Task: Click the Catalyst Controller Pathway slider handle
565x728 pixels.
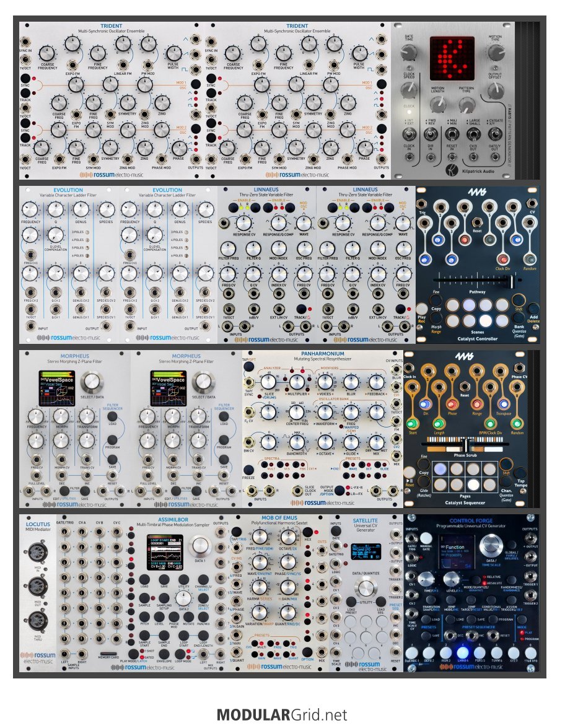Action: tap(512, 281)
